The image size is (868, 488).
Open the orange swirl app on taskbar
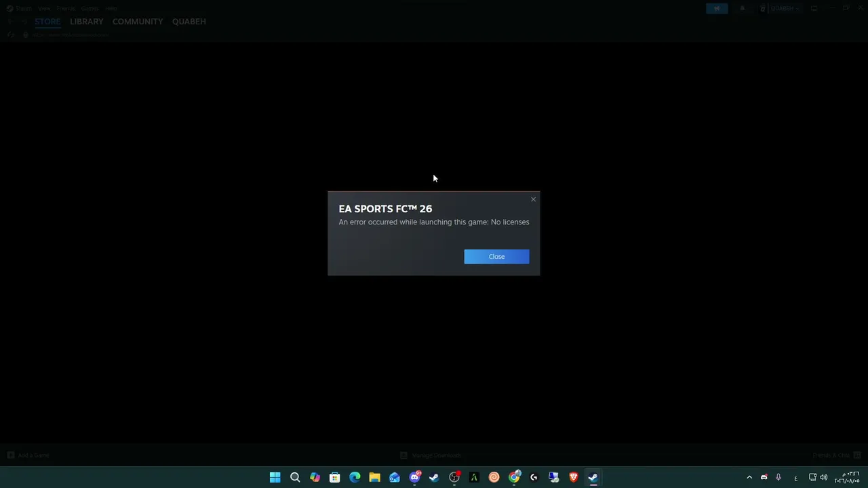coord(494,477)
